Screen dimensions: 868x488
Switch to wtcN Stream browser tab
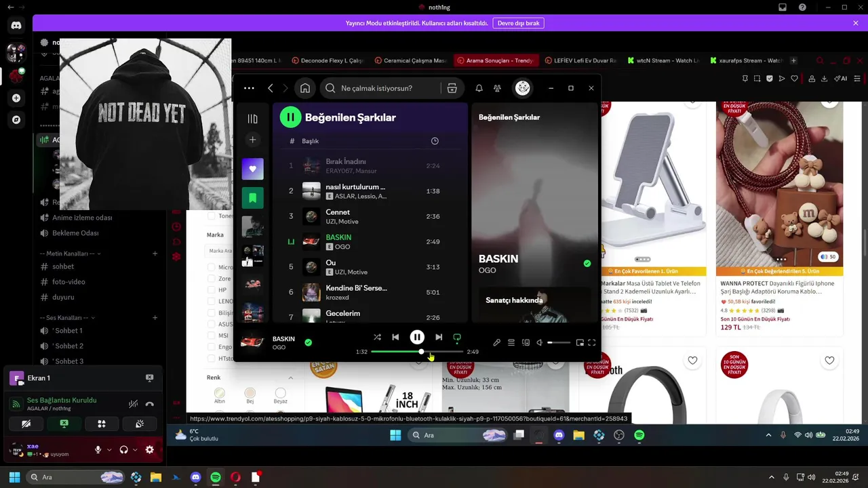coord(663,60)
